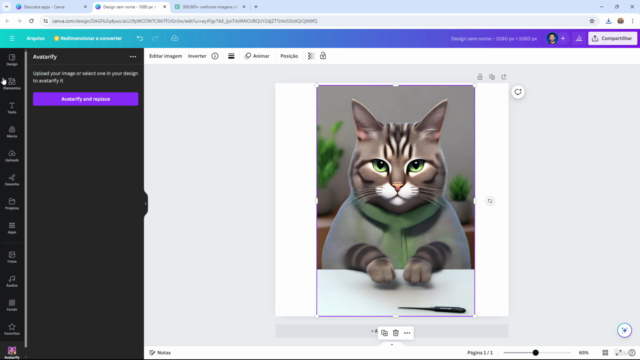Open the Áudios panel in sidebar
The image size is (640, 360).
pyautogui.click(x=12, y=281)
